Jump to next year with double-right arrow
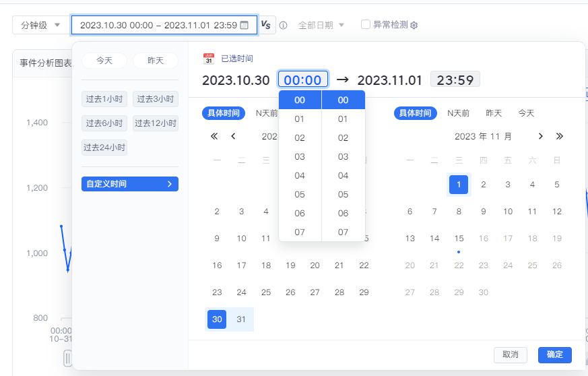Image resolution: width=588 pixels, height=376 pixels. [x=559, y=136]
